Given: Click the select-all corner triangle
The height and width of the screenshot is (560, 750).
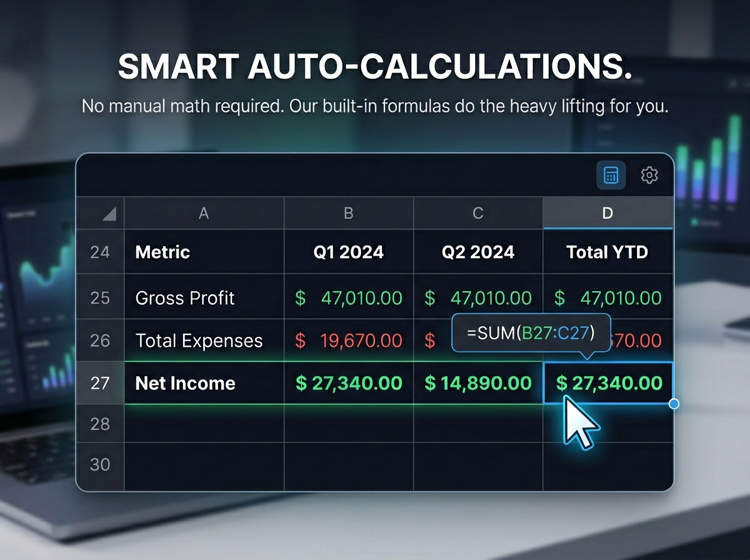Looking at the screenshot, I should pyautogui.click(x=109, y=214).
